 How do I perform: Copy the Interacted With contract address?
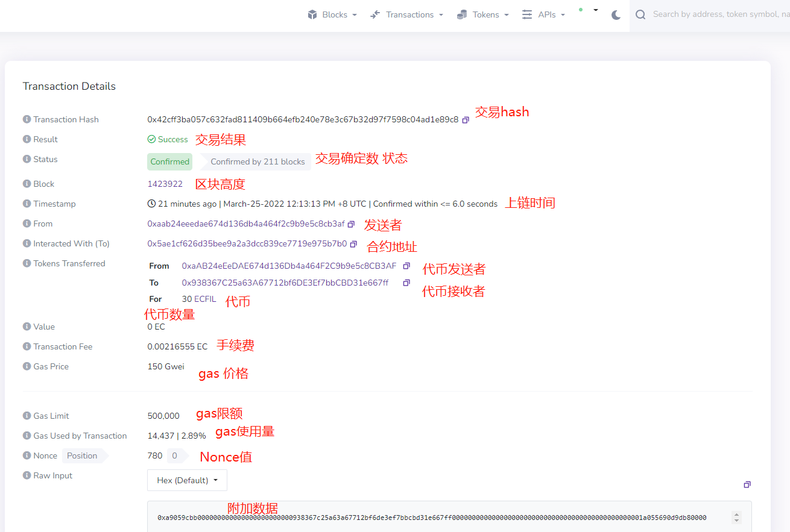click(x=353, y=244)
